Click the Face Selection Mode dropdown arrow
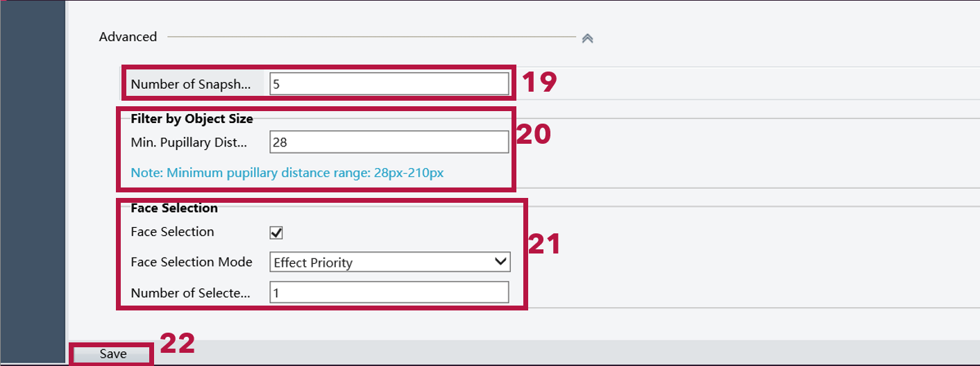 click(x=501, y=262)
